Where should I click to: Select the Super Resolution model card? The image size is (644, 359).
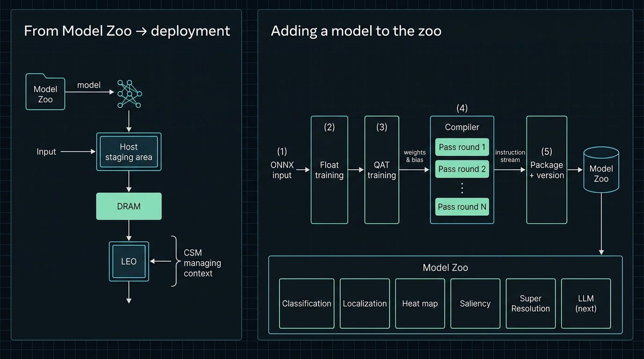[x=530, y=303]
